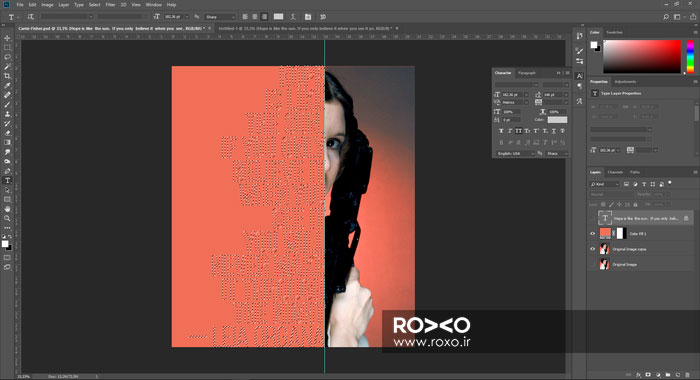700x380 pixels.
Task: Select the Eyedropper tool
Action: [7, 85]
